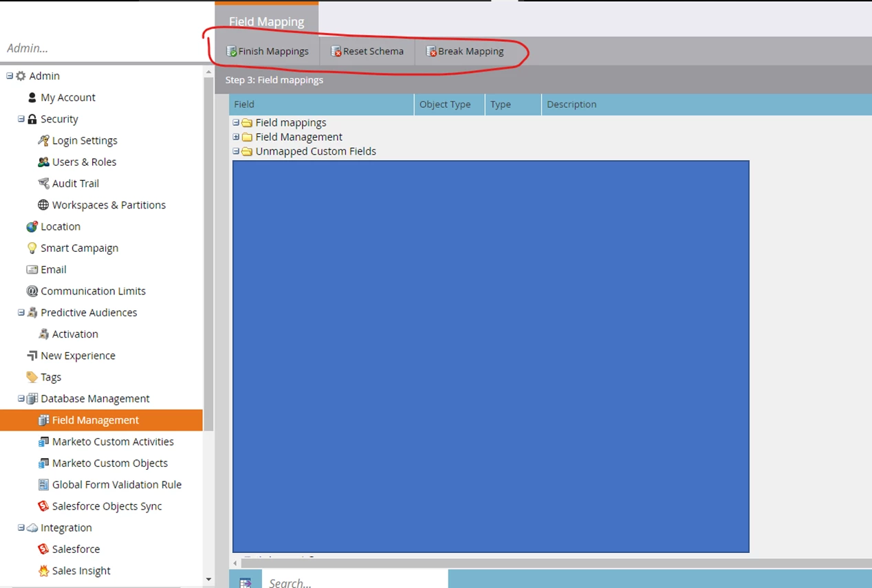Expand the Field Management folder in grid
This screenshot has width=872, height=588.
pyautogui.click(x=236, y=137)
